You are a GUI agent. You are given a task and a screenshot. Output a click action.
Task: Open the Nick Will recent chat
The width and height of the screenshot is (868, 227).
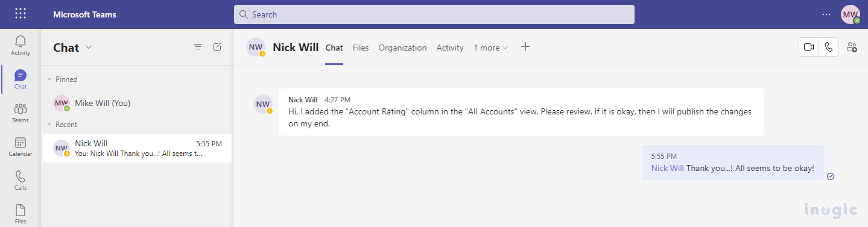point(137,148)
